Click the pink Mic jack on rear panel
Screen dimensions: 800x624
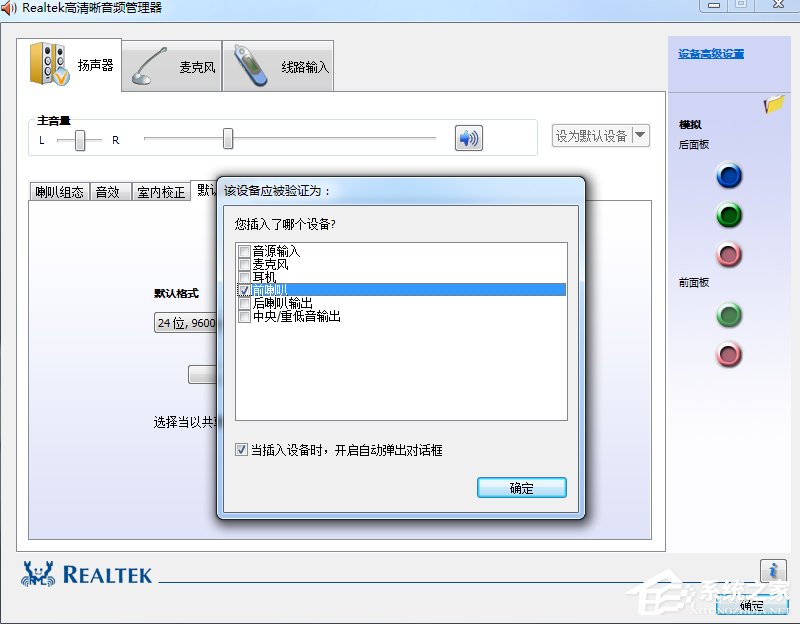pyautogui.click(x=729, y=254)
